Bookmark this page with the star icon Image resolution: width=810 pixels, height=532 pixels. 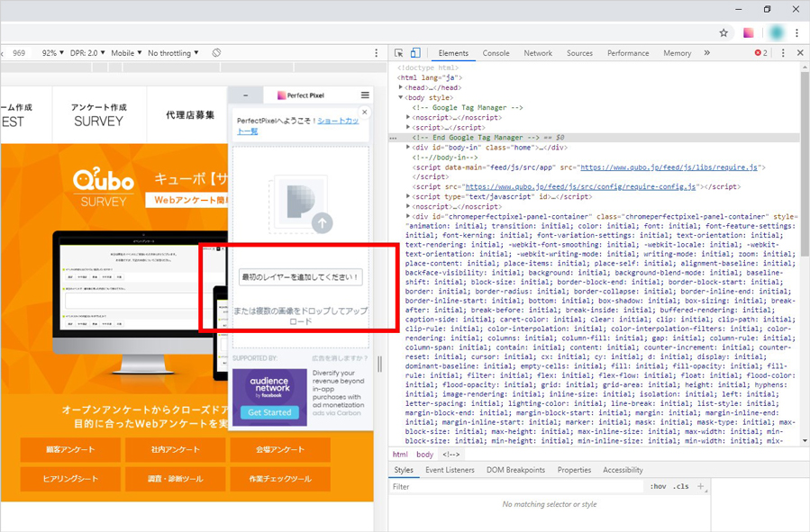(x=724, y=33)
